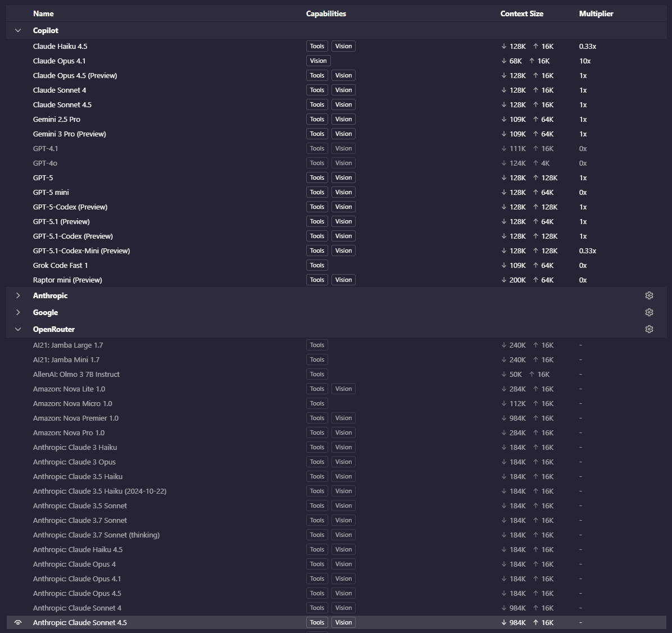Select Claude Opus 4.5 (Preview) model
672x633 pixels.
337,75
